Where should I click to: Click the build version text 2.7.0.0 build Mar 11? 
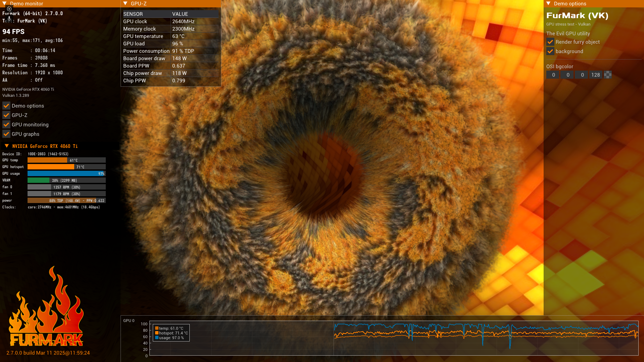click(48, 353)
